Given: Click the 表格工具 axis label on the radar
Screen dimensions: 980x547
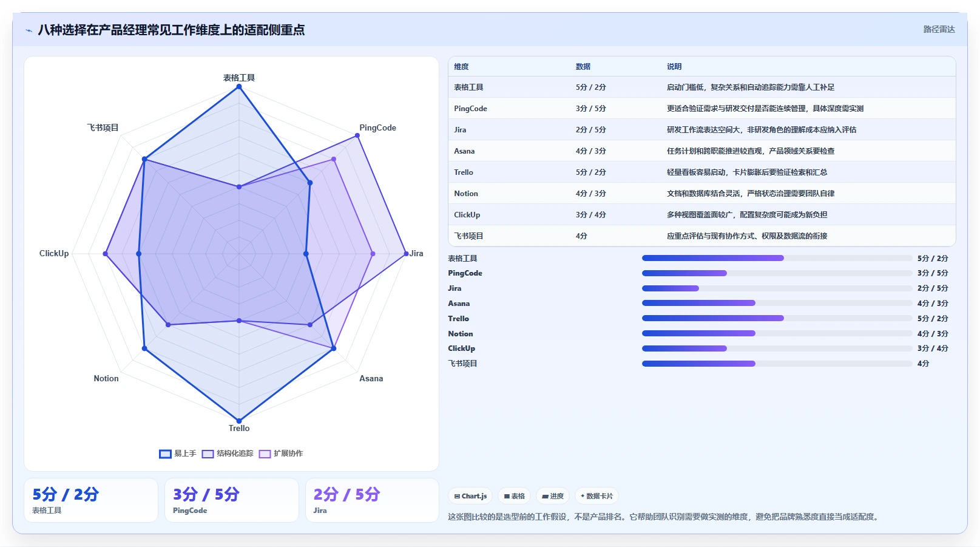Looking at the screenshot, I should 239,78.
